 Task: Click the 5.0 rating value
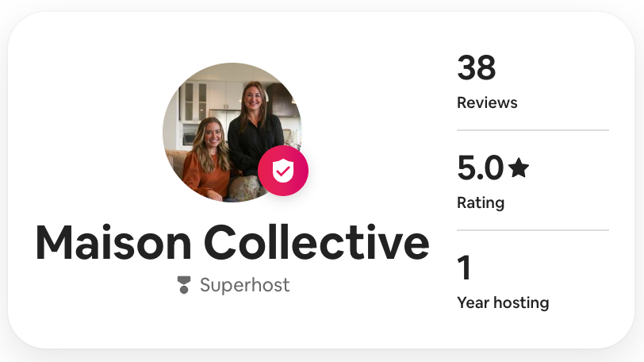pos(480,168)
